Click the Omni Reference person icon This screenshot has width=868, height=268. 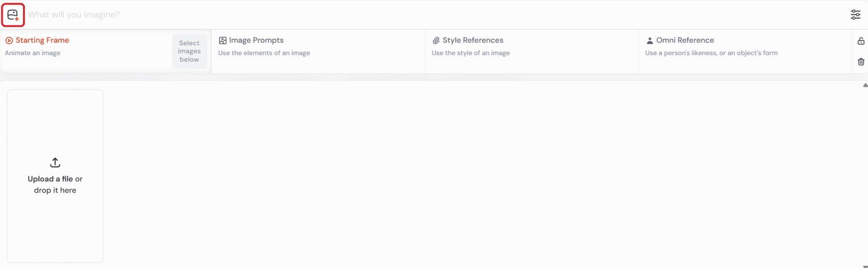tap(650, 41)
